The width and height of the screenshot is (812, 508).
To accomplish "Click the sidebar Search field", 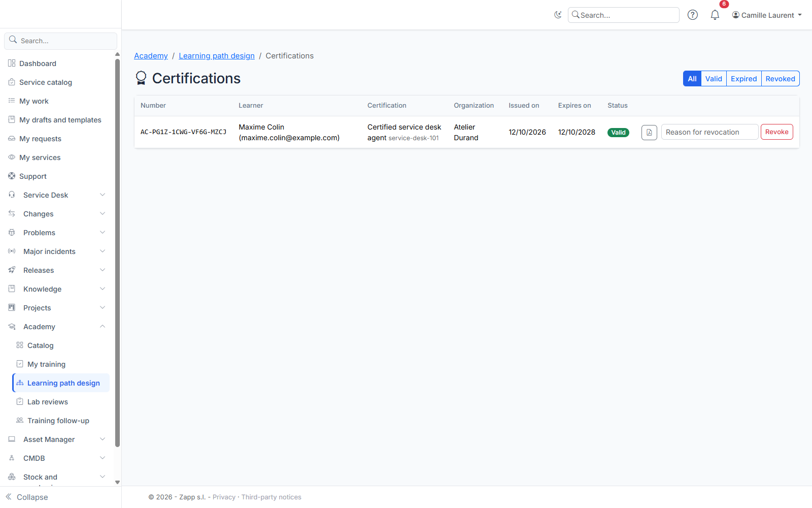I will (60, 41).
